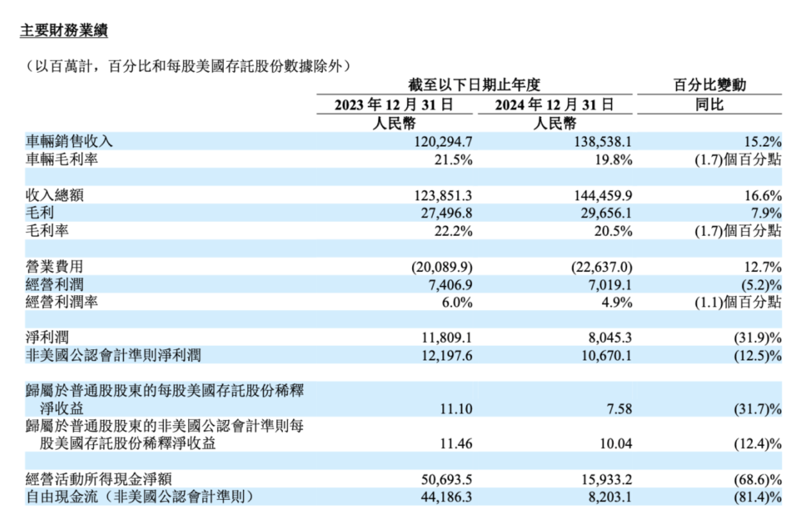Click the header 截至以下日期止年度
Screen dimensions: 801x532
tap(474, 85)
